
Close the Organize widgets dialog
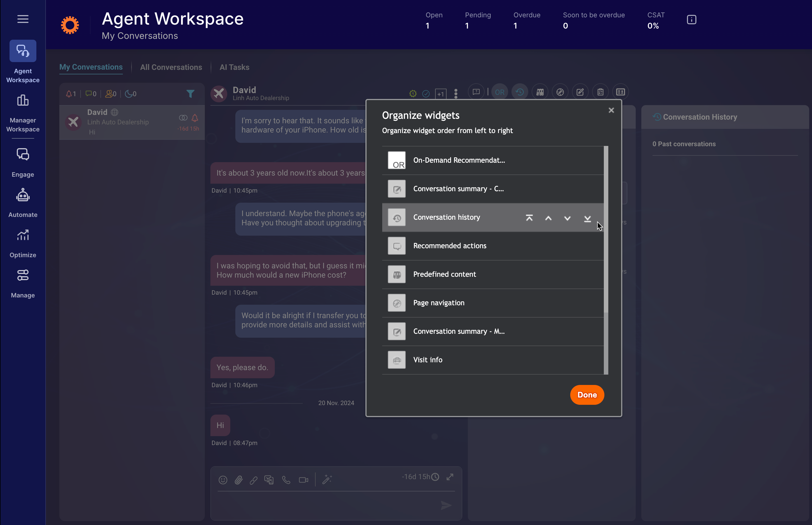611,110
